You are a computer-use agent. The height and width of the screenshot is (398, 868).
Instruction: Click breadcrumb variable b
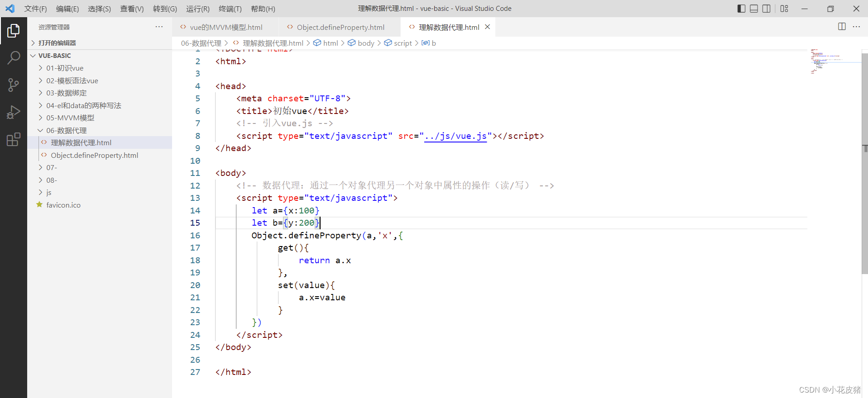coord(433,43)
